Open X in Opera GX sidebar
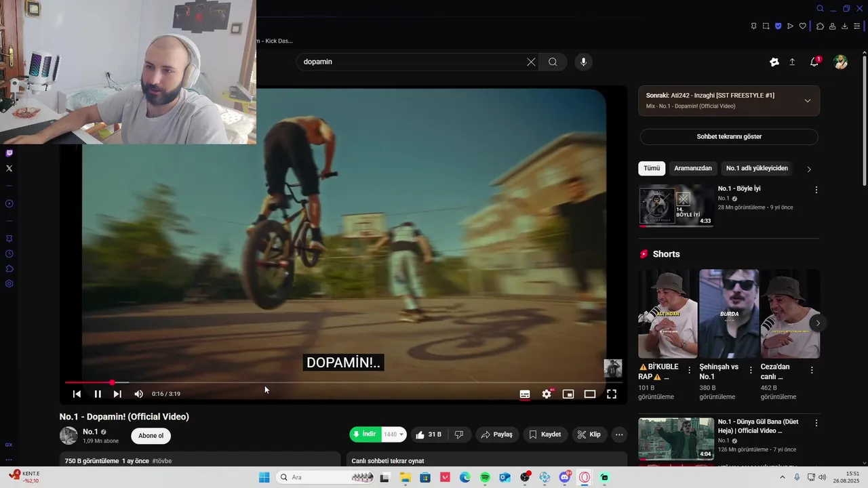868x488 pixels. [x=9, y=168]
